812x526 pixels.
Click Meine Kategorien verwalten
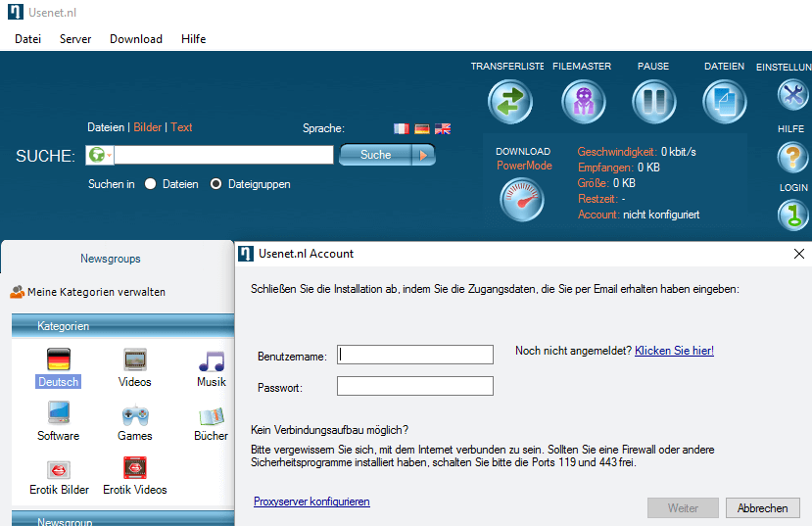[x=87, y=292]
